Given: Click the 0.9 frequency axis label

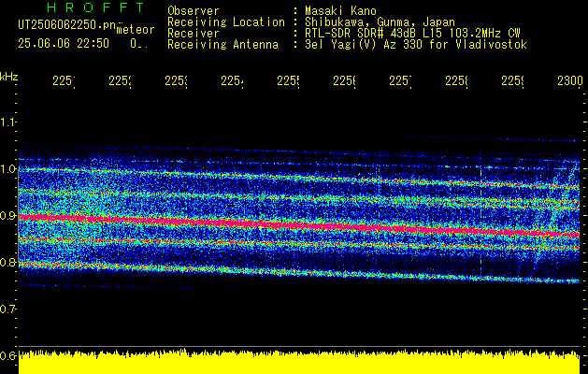Looking at the screenshot, I should 8,216.
